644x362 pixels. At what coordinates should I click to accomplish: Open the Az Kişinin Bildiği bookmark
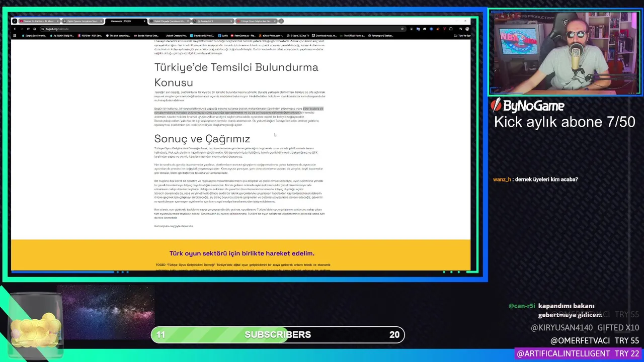[62, 36]
